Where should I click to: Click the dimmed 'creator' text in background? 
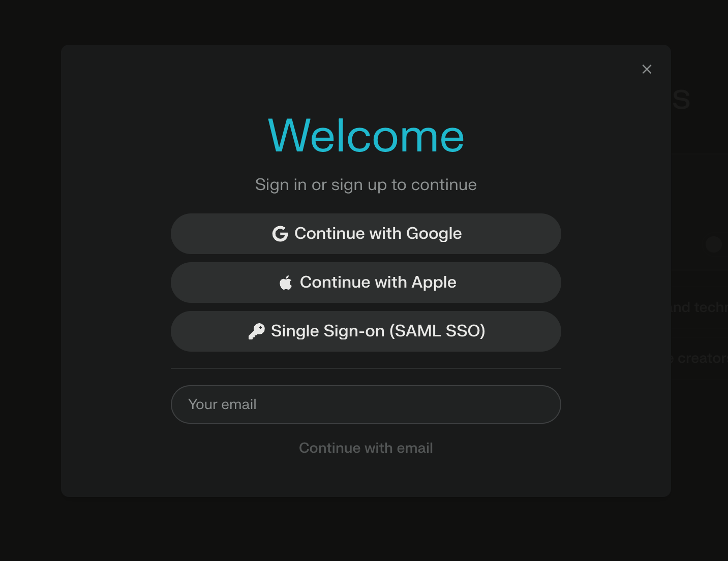[x=702, y=358]
